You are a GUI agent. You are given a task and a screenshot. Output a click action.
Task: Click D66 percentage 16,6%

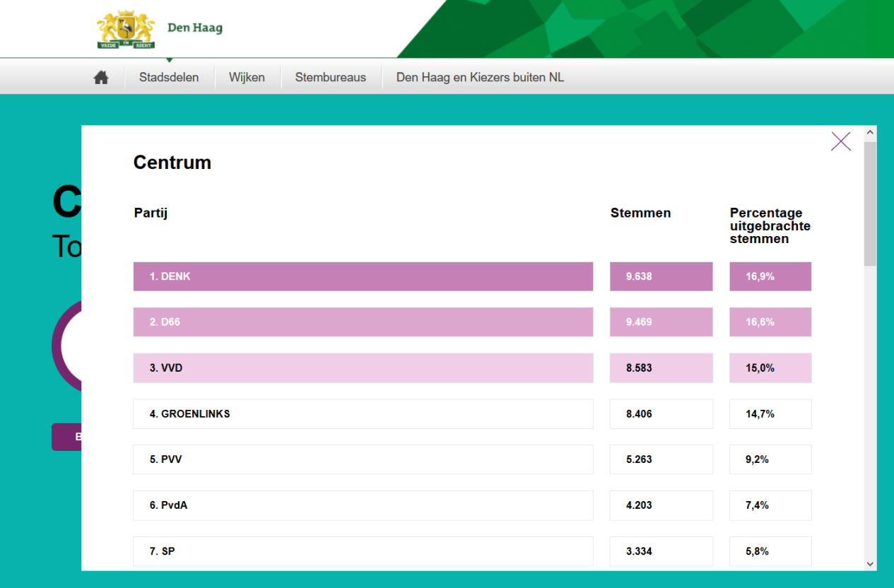point(770,322)
